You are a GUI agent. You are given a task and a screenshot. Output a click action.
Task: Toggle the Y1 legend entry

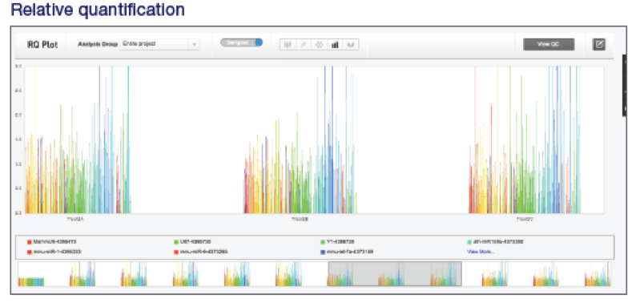tap(337, 242)
